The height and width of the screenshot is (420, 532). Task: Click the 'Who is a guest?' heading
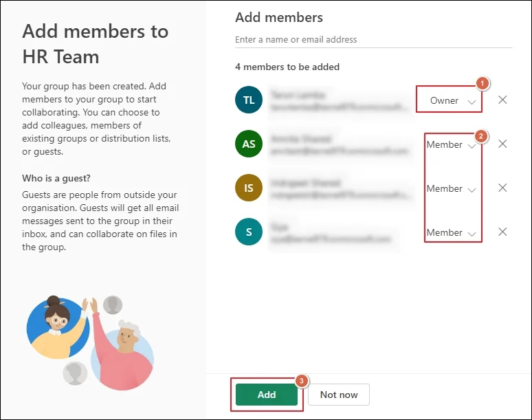coord(56,178)
